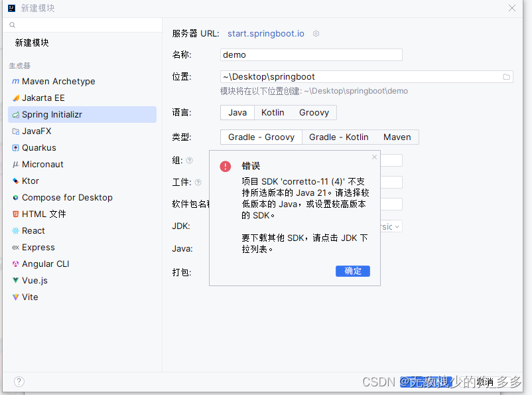Screen dimensions: 532x395
Task: Click the JavaFX icon
Action: [16, 131]
